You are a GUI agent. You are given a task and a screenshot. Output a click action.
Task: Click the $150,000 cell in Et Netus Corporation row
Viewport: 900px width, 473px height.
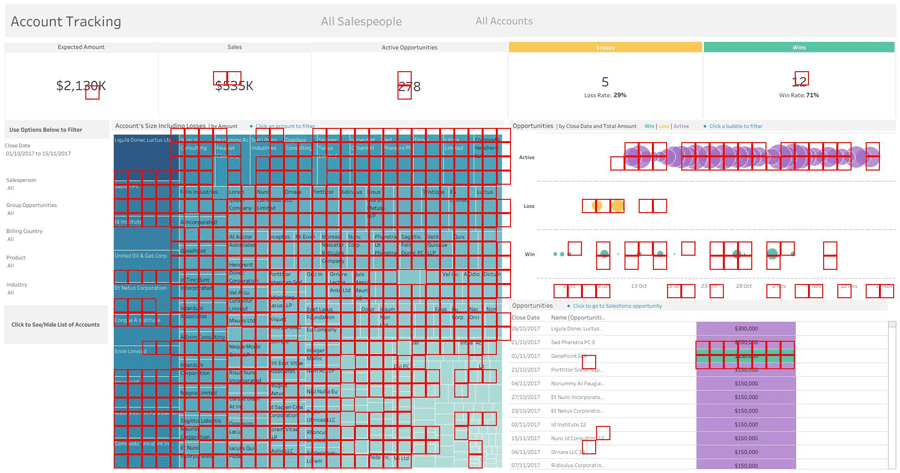pyautogui.click(x=746, y=411)
